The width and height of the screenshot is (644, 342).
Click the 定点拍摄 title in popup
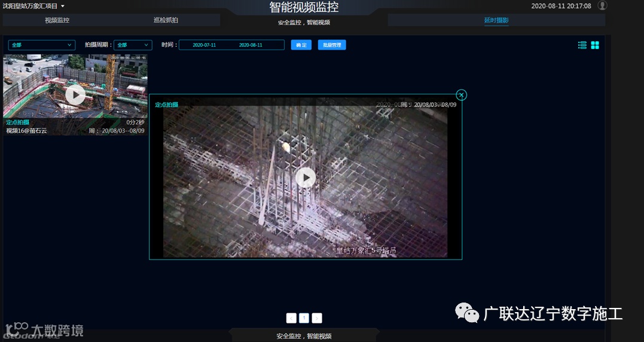point(167,105)
